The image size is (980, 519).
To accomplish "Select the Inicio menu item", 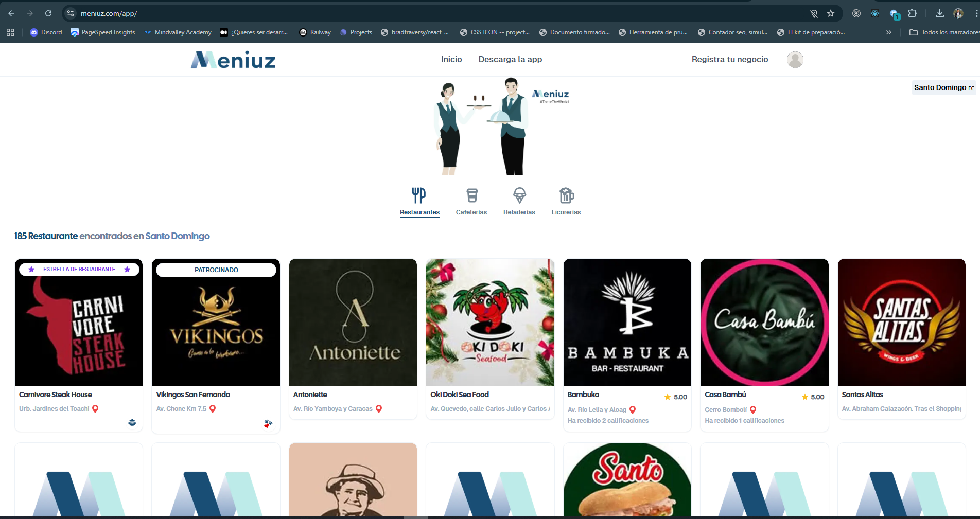I will point(451,59).
